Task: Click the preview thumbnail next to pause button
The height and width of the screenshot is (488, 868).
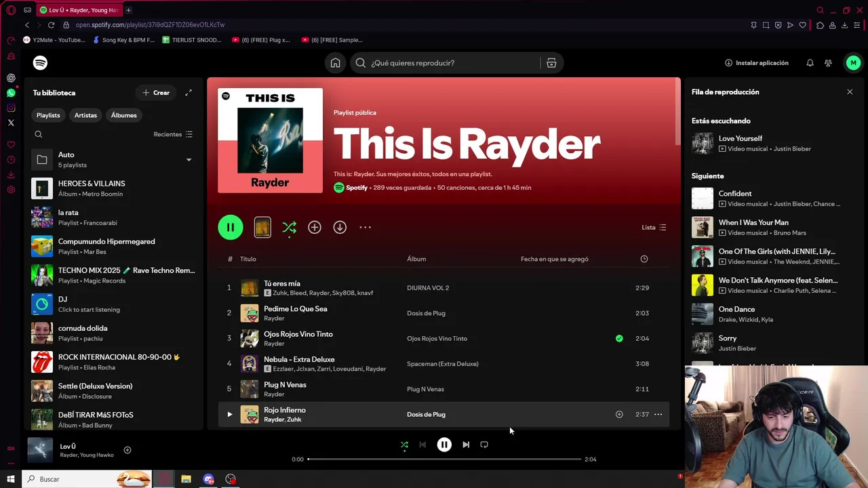Action: point(262,227)
